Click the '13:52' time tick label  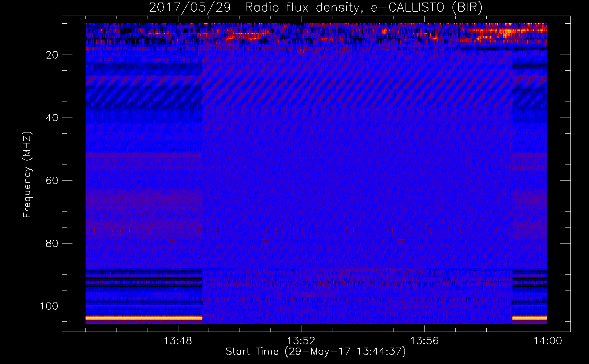(301, 341)
